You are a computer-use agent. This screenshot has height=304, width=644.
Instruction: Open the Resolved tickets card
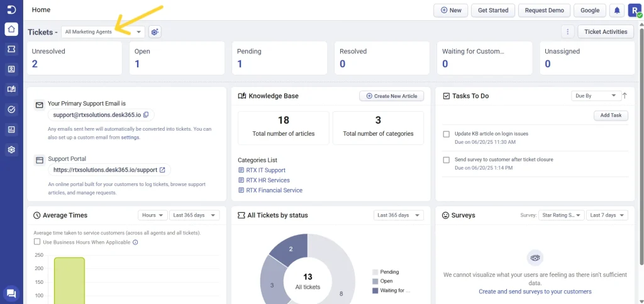click(x=382, y=58)
